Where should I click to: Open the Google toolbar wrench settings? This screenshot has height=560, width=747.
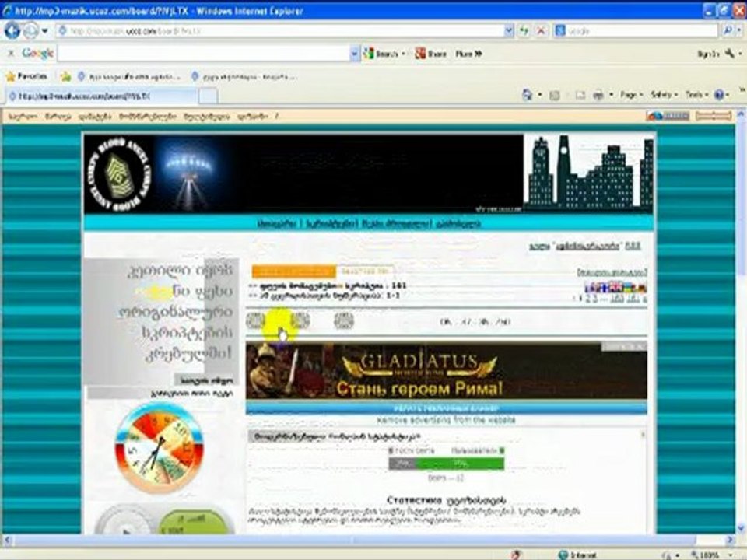pyautogui.click(x=731, y=54)
